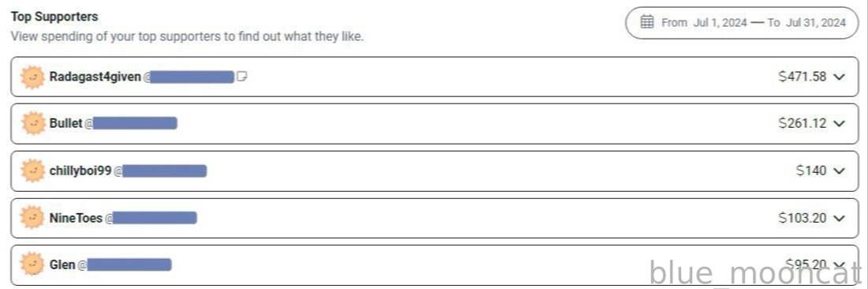This screenshot has width=868, height=289.
Task: Click the Top Supporters heading
Action: 54,17
